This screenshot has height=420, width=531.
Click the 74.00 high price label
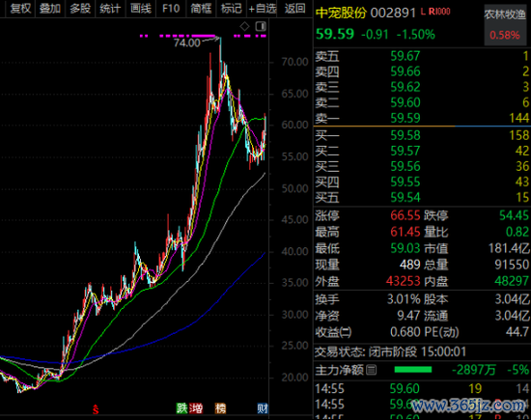(187, 43)
